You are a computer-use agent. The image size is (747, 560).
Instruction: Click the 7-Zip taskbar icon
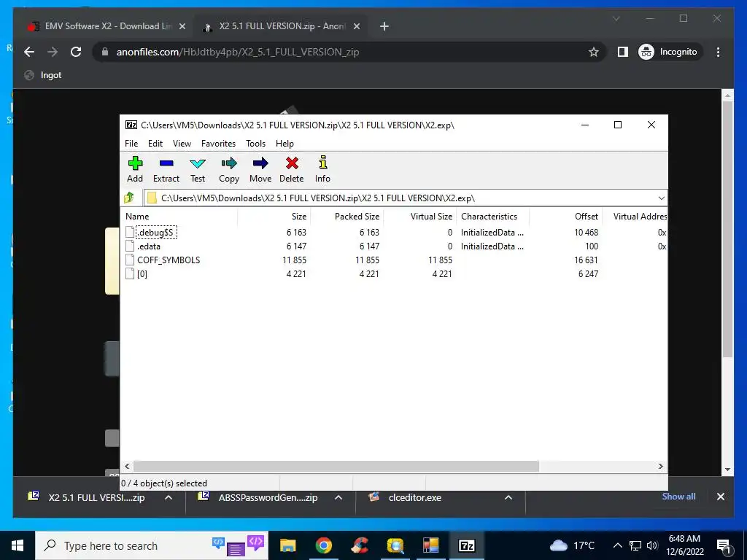[x=466, y=545]
